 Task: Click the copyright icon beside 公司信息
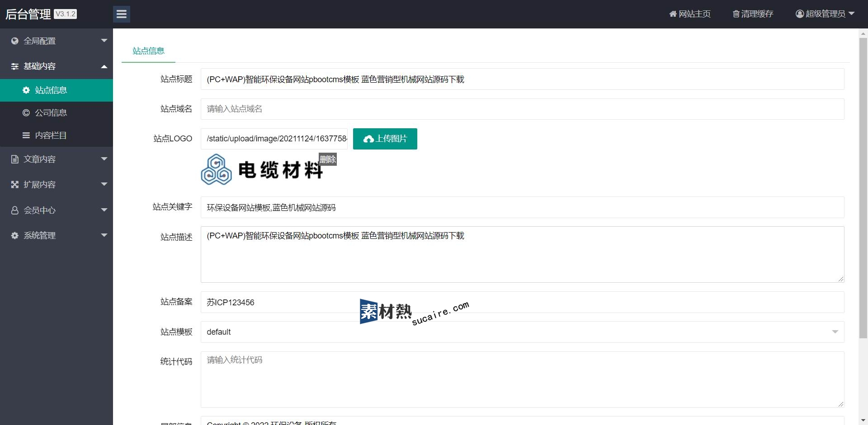26,113
